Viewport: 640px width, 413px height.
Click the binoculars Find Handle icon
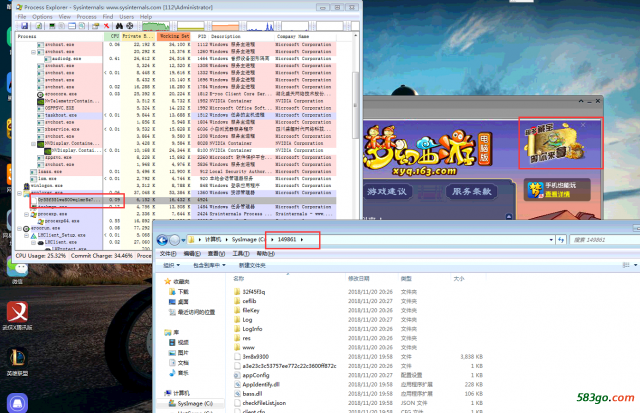[119, 26]
